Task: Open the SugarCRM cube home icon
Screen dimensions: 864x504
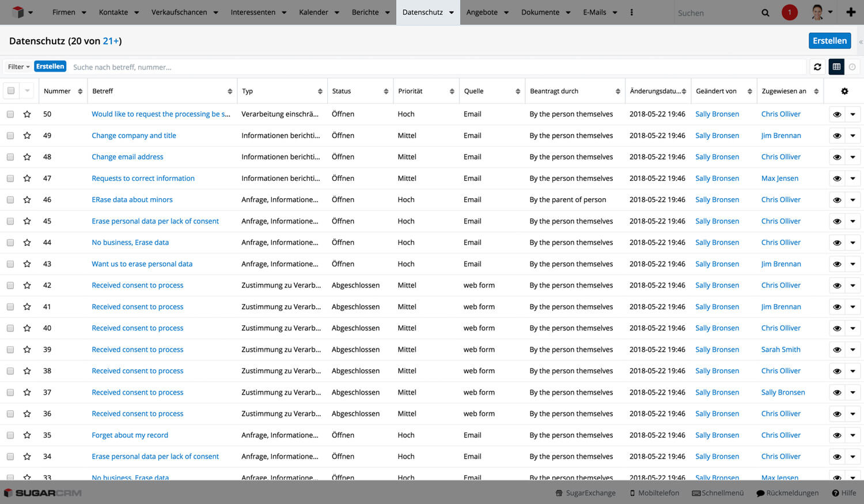Action: click(18, 12)
